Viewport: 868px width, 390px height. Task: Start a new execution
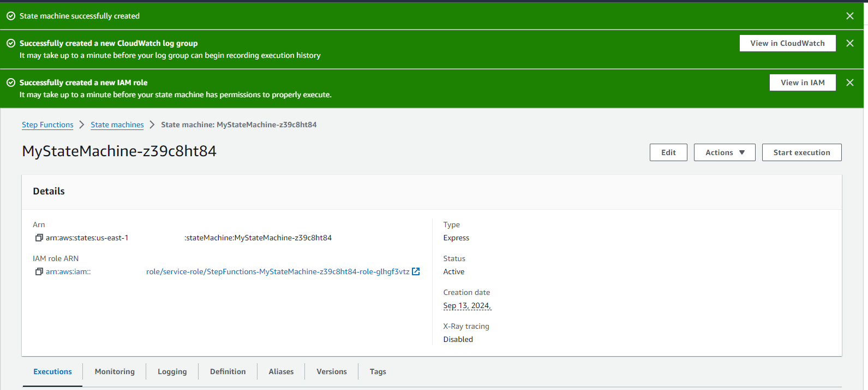801,152
